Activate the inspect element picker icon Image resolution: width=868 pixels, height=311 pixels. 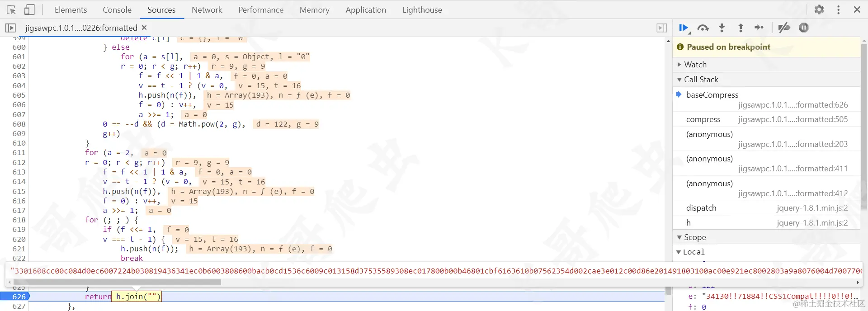coord(11,9)
